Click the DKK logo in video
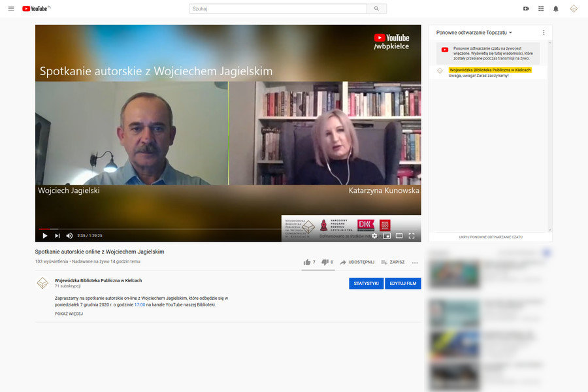588x392 pixels. pyautogui.click(x=366, y=225)
